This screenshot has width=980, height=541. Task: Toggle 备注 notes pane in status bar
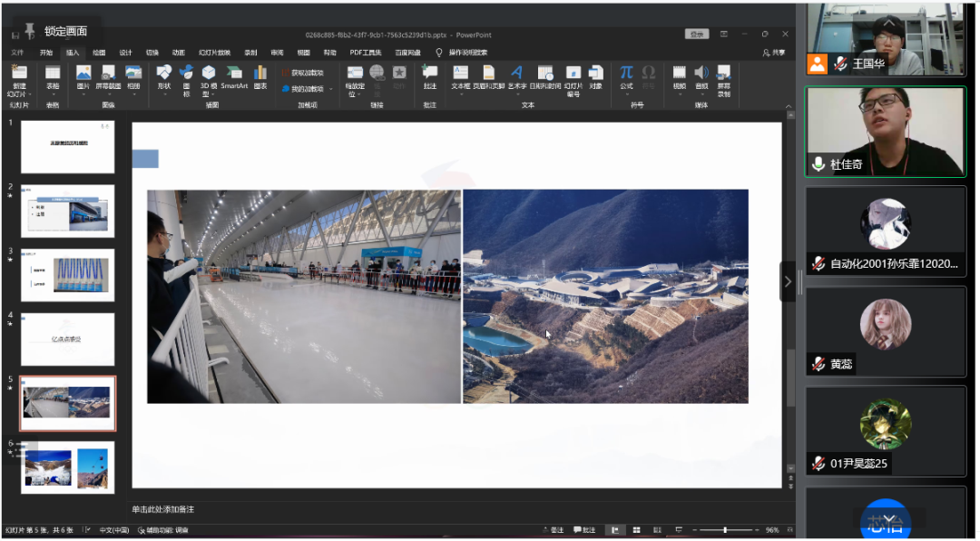(556, 530)
